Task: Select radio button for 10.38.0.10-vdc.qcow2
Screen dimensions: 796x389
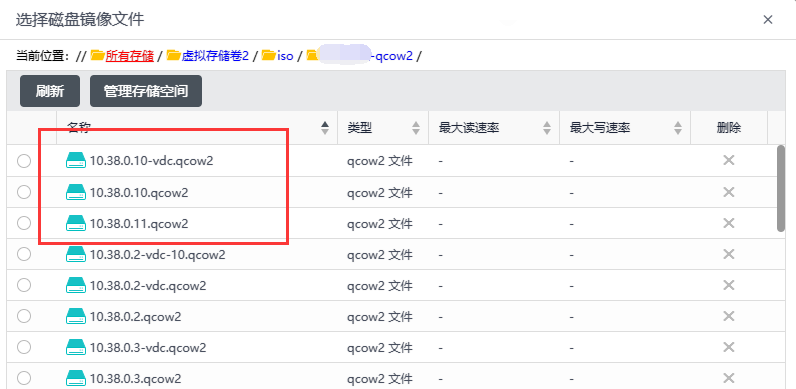Action: 24,161
